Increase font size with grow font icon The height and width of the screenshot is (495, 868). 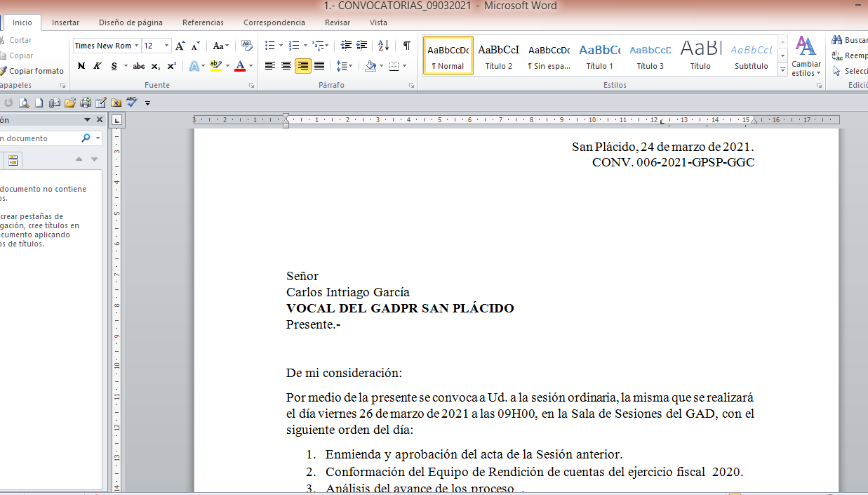pos(180,46)
